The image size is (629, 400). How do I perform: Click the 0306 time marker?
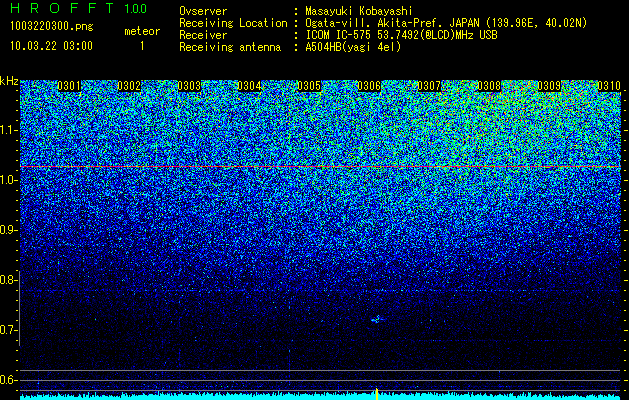369,86
